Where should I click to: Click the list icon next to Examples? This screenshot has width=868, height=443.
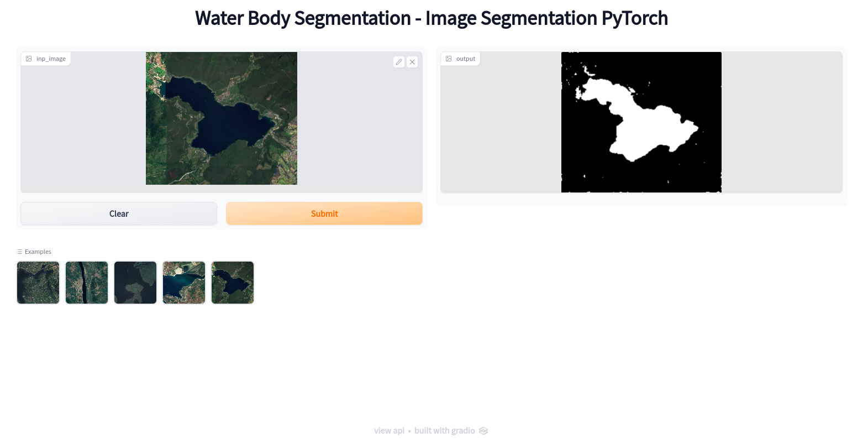pos(20,252)
